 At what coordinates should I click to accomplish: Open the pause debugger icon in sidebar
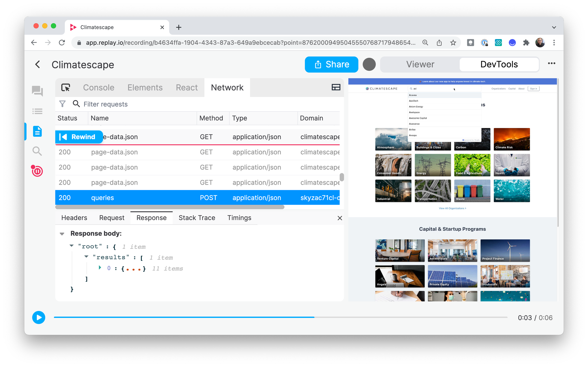(x=37, y=171)
